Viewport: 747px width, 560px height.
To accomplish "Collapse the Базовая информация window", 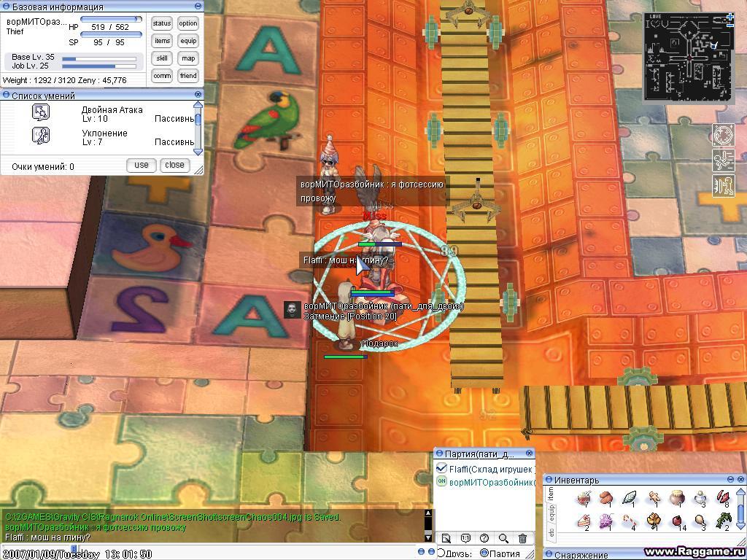I will click(198, 7).
